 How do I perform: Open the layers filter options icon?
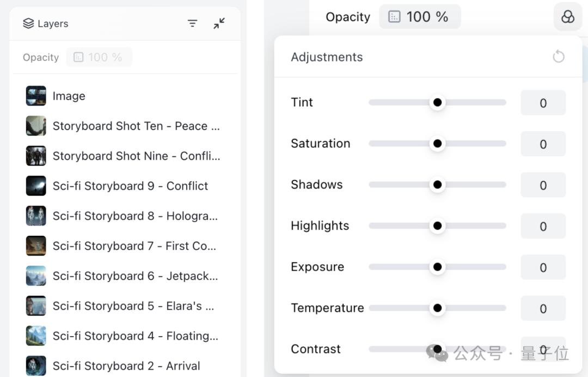click(192, 23)
